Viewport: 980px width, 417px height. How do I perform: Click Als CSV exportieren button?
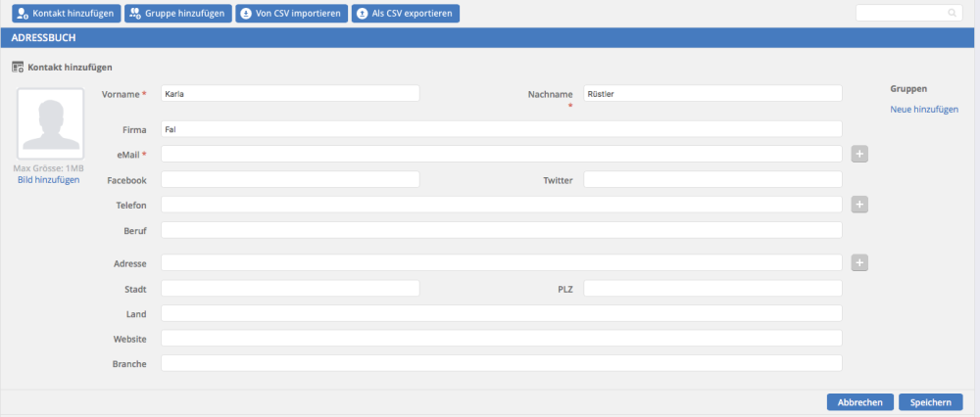point(406,13)
